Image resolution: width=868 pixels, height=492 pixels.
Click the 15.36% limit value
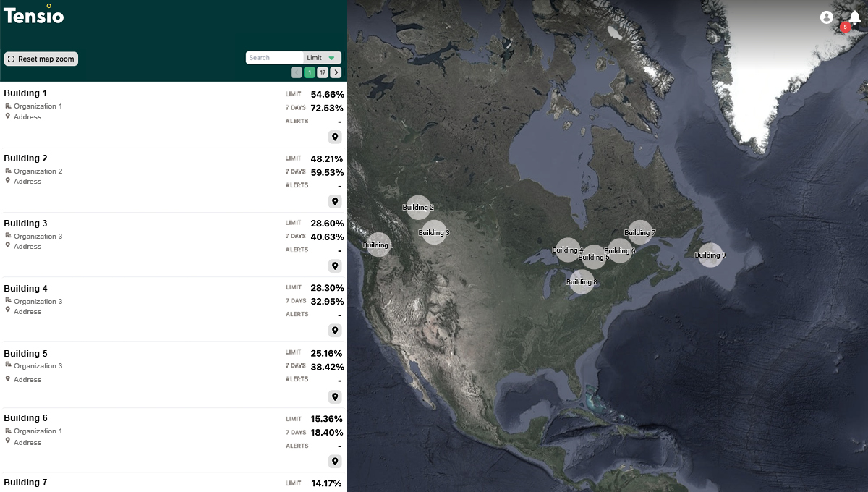click(x=327, y=419)
